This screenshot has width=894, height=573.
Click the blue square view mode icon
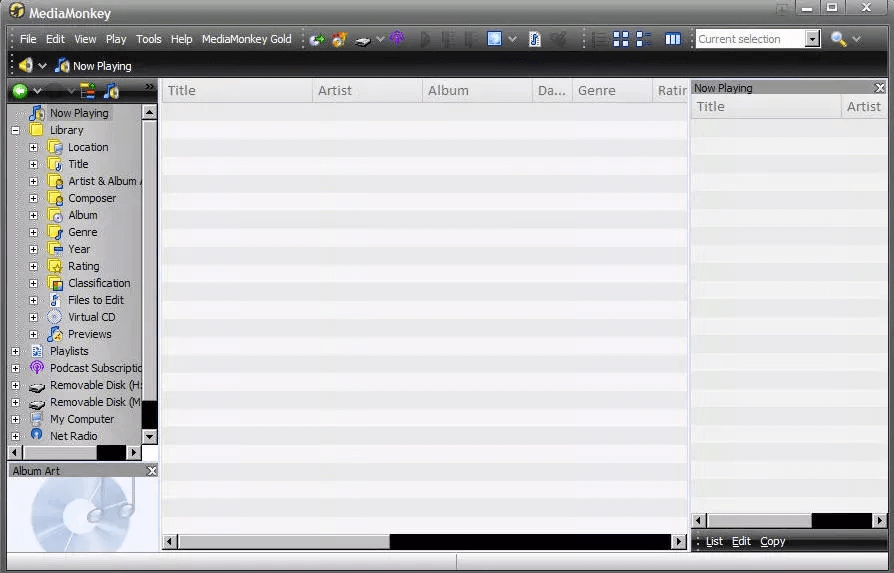(x=494, y=39)
